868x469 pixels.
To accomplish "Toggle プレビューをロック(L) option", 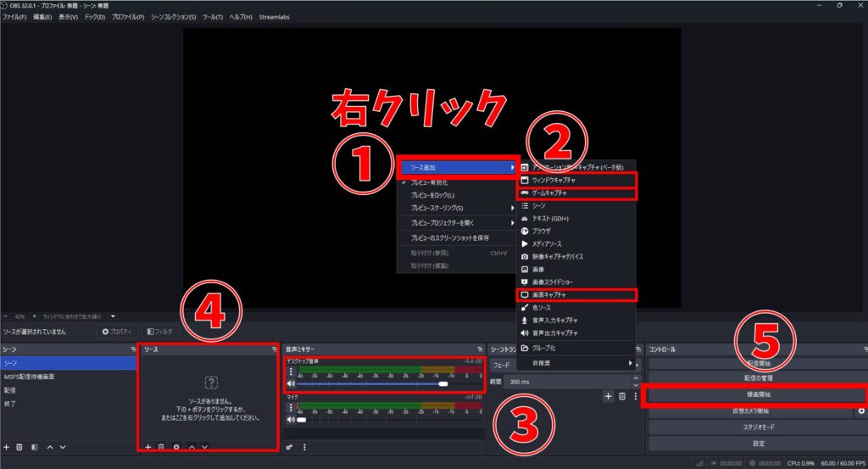I will (x=457, y=195).
